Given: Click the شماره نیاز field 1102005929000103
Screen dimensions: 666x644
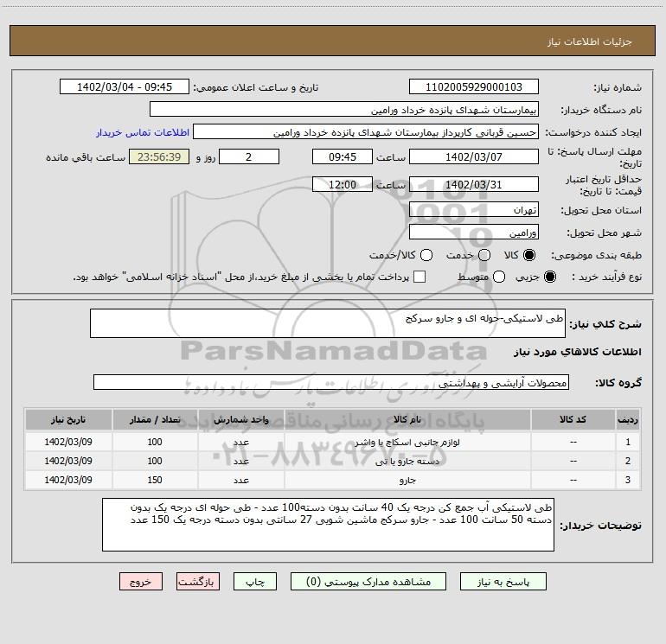Looking at the screenshot, I should [474, 87].
